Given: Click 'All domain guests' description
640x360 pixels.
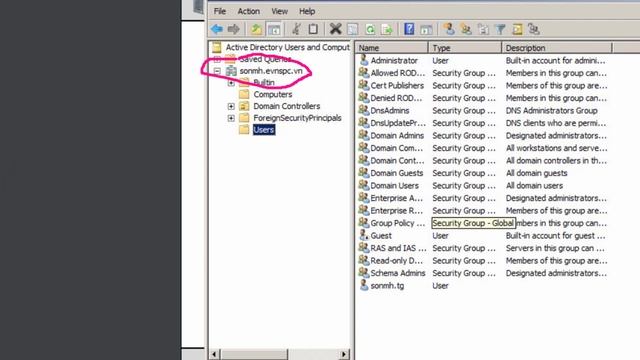Looking at the screenshot, I should [536, 173].
